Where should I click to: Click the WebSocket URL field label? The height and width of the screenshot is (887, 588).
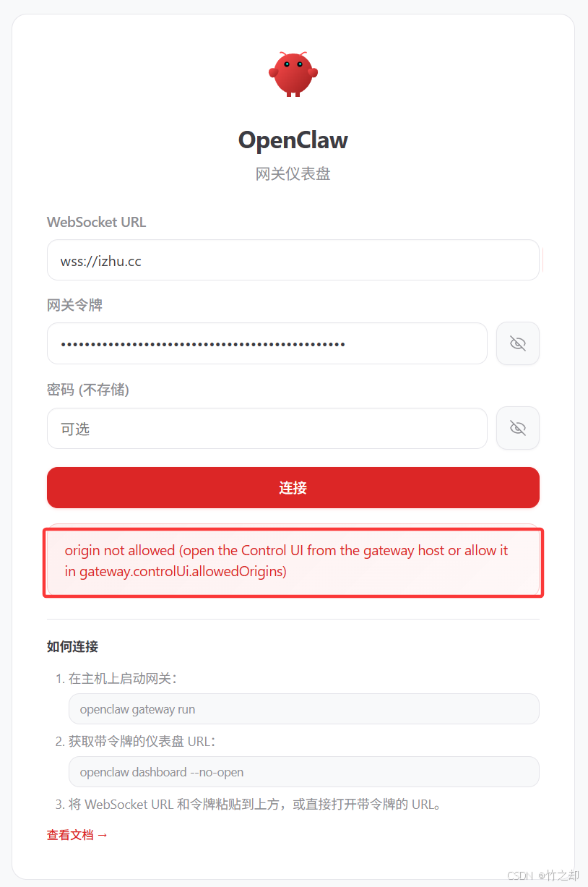pyautogui.click(x=97, y=222)
